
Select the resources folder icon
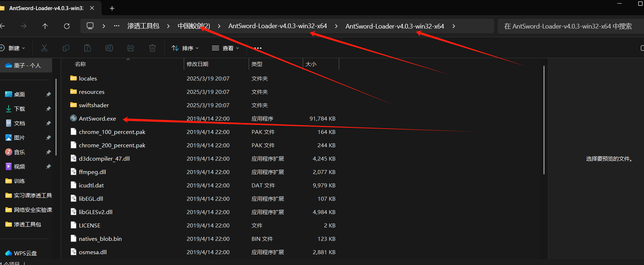[74, 91]
